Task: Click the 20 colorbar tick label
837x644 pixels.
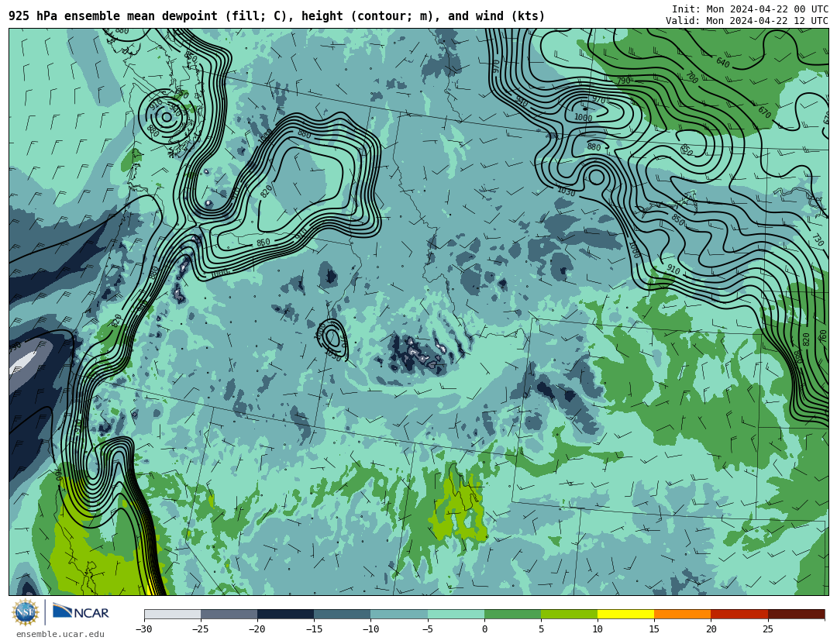Action: 711,629
